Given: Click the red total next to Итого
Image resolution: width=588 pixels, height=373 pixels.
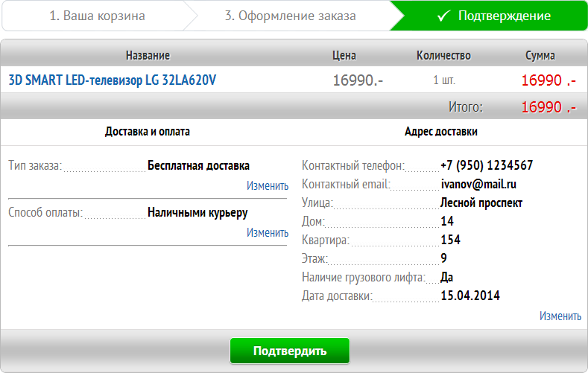Looking at the screenshot, I should tap(549, 107).
